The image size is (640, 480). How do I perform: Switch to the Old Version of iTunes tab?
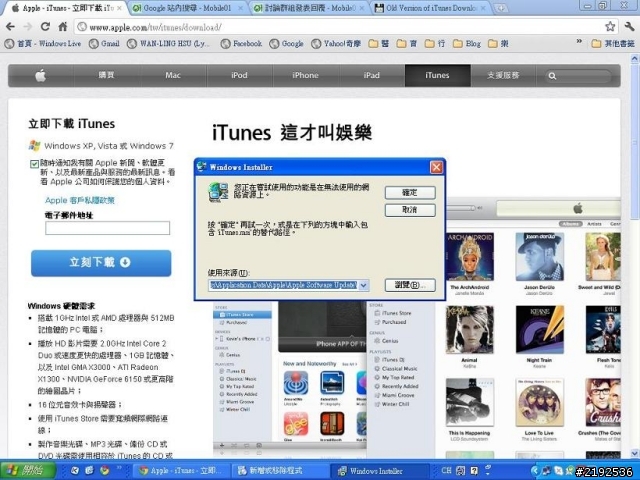click(x=431, y=8)
